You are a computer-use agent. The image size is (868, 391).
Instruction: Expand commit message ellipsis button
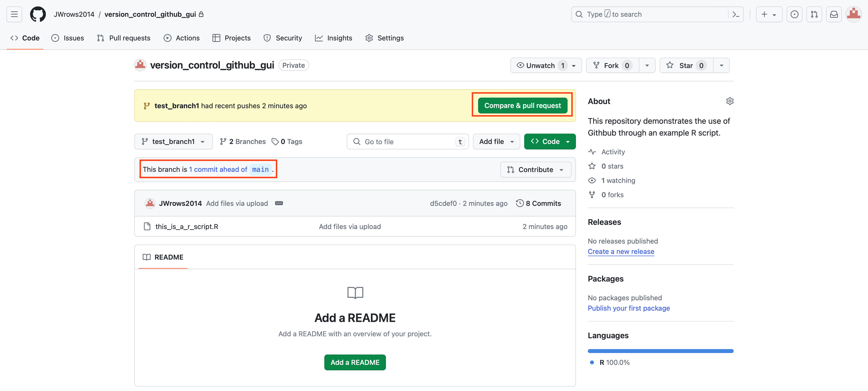click(x=279, y=203)
